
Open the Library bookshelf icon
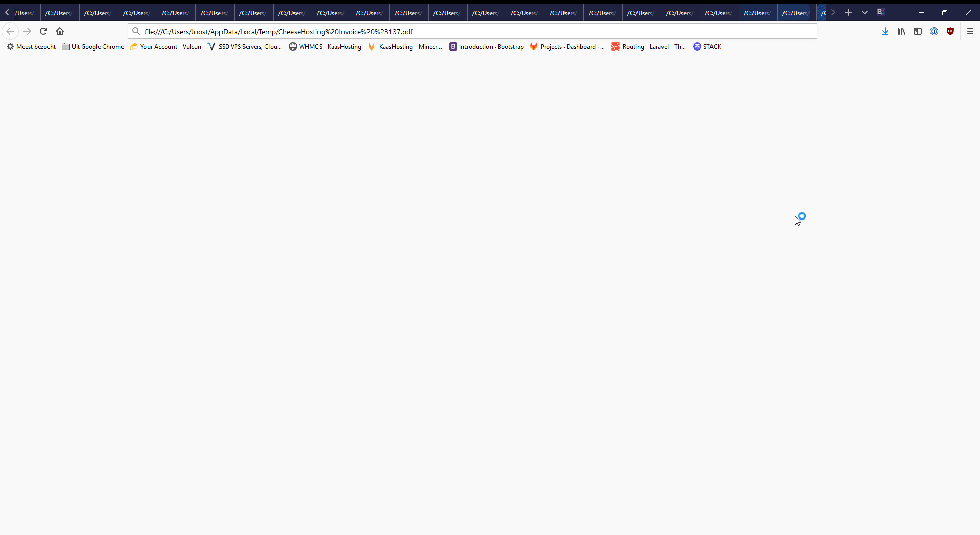[x=901, y=31]
